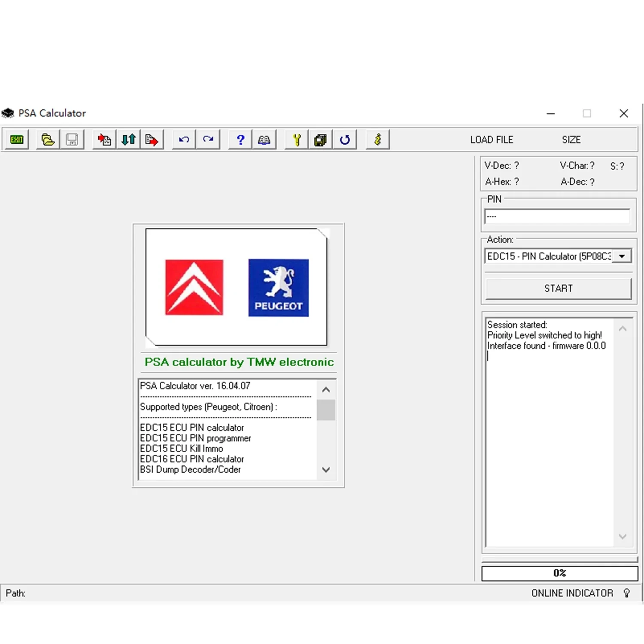644x644 pixels.
Task: Click inside the PIN input field
Action: click(557, 216)
